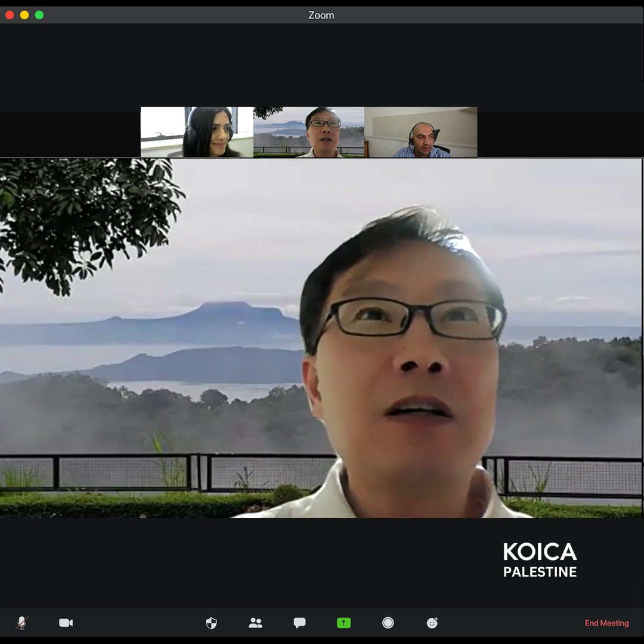The image size is (644, 644).
Task: Start recording the meeting
Action: click(x=388, y=623)
